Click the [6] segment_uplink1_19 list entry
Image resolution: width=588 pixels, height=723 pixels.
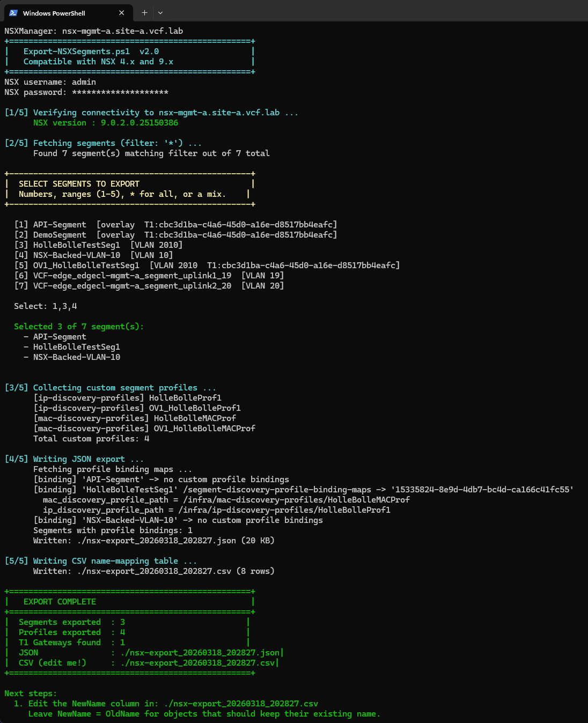149,276
